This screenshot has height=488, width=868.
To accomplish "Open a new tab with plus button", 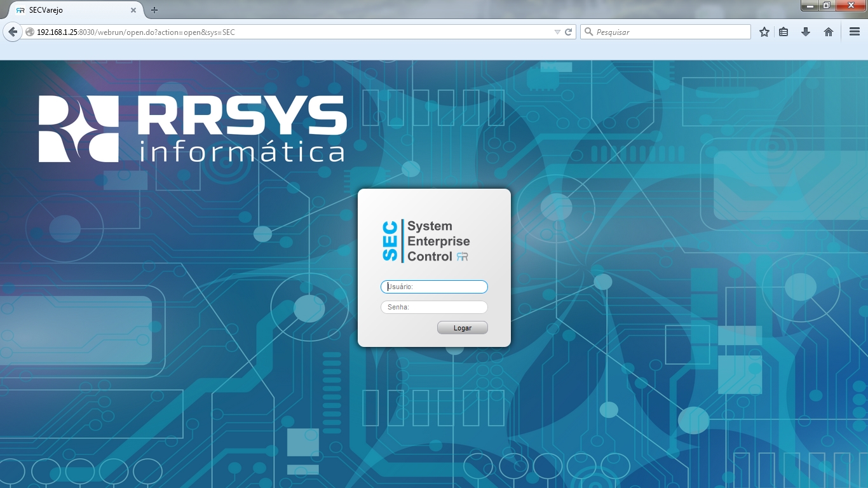I will (x=154, y=10).
